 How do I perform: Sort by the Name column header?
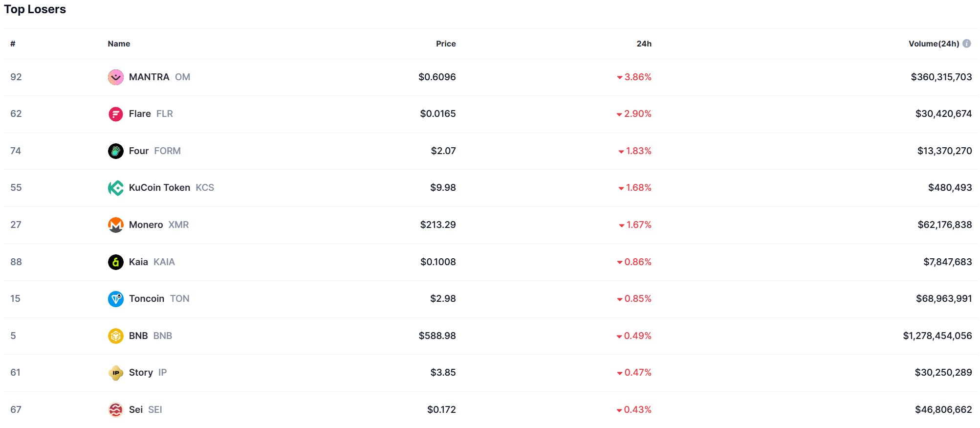tap(119, 44)
